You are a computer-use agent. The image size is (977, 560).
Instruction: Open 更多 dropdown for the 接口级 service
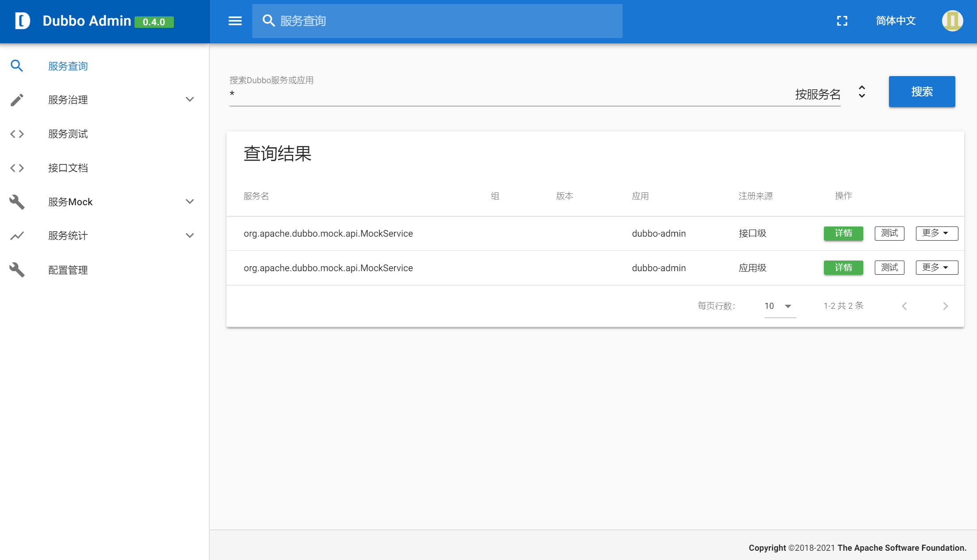937,233
